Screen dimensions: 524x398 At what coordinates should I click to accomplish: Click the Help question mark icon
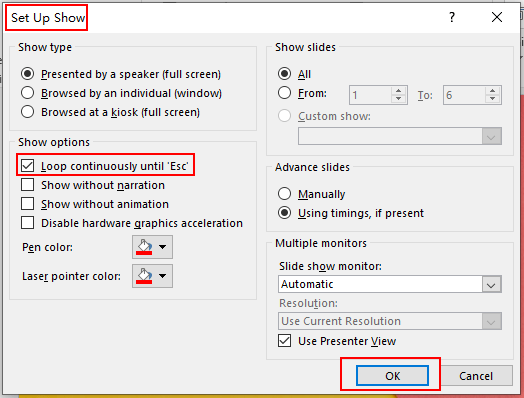(452, 17)
